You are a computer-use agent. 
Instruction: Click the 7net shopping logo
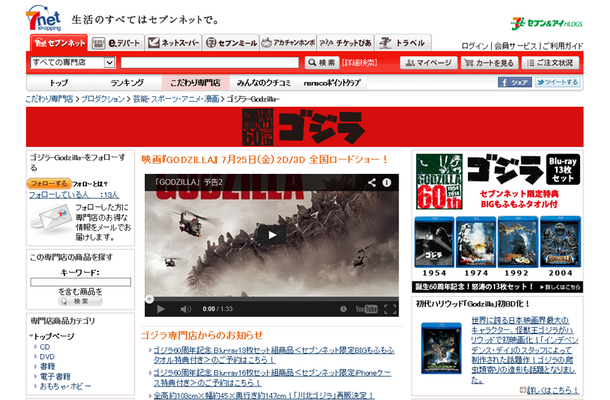pyautogui.click(x=44, y=18)
